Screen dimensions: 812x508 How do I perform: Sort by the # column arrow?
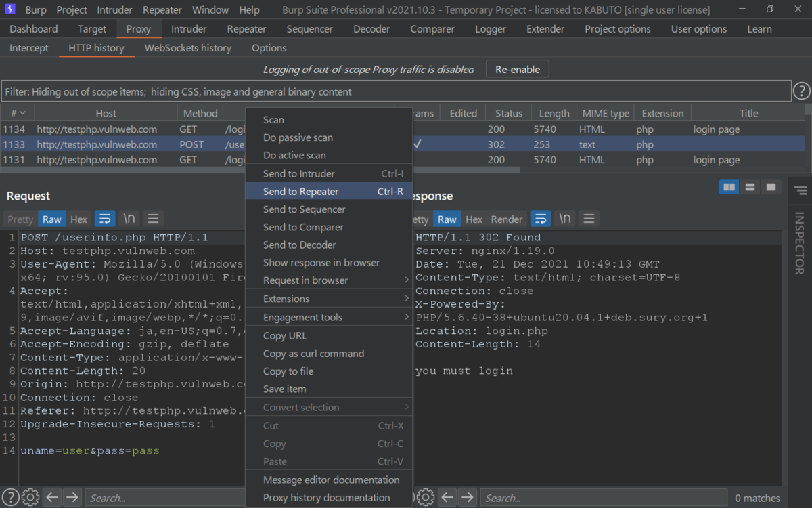tap(22, 113)
